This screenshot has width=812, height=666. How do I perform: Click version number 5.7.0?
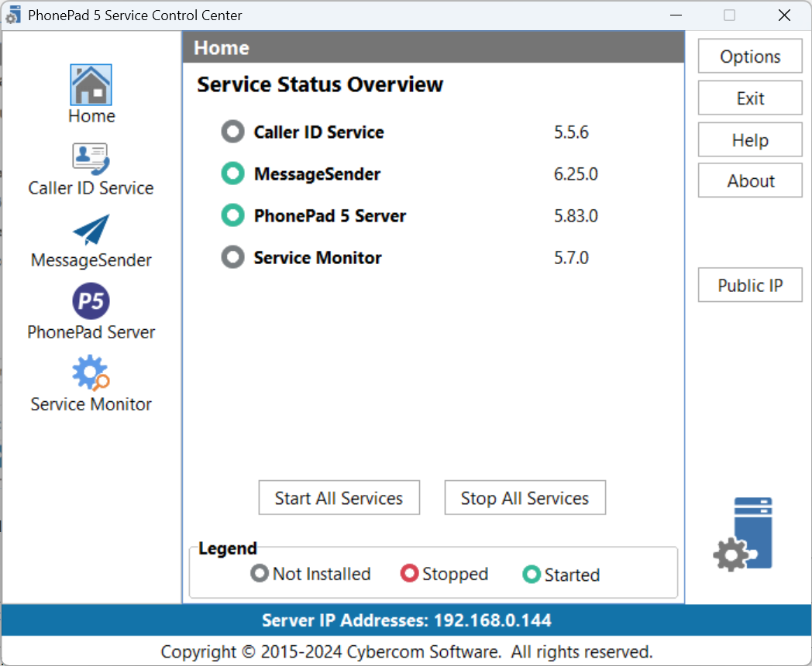pyautogui.click(x=571, y=258)
